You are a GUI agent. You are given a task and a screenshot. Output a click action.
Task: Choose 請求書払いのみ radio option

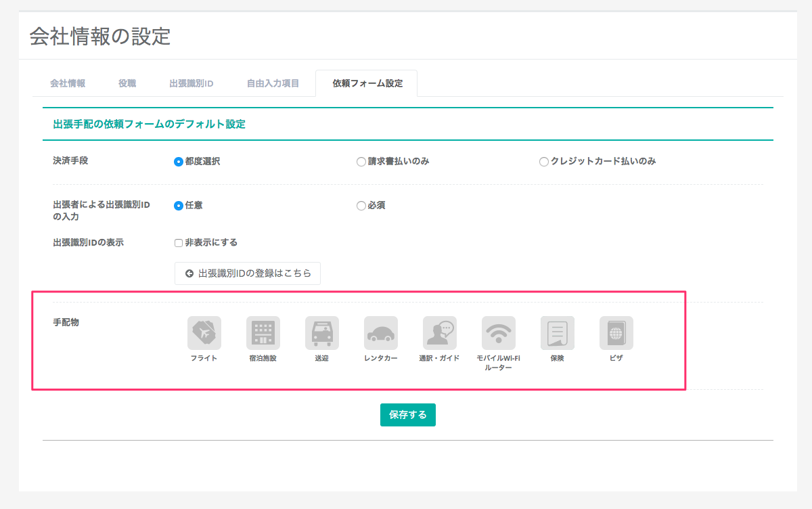point(361,162)
